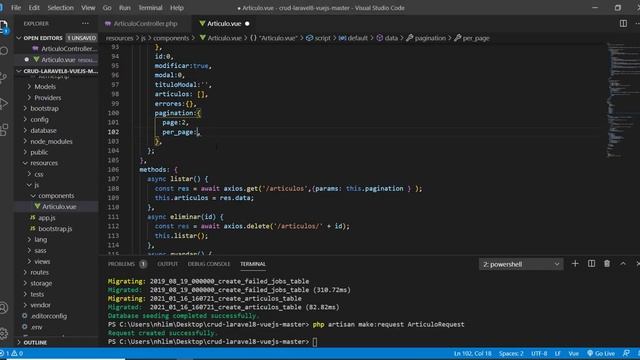Image resolution: width=640 pixels, height=360 pixels.
Task: Open Explorer more actions ellipsis
Action: click(x=85, y=24)
